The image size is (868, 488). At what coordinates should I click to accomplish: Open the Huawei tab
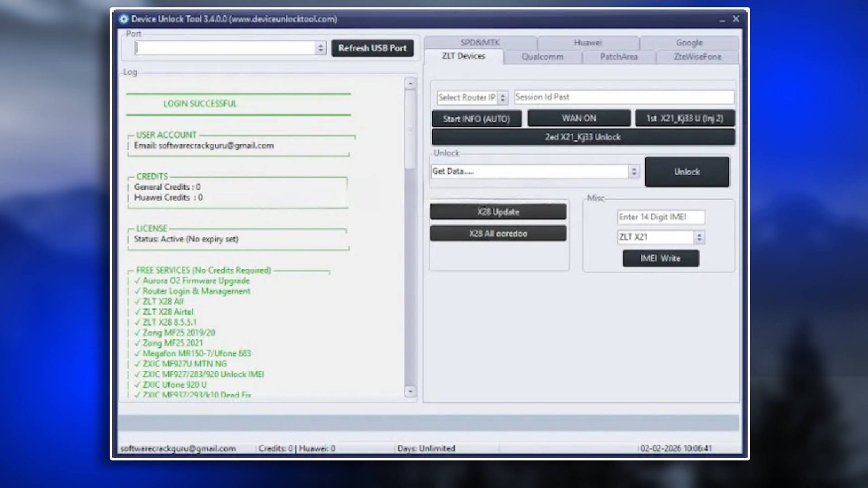pos(588,43)
